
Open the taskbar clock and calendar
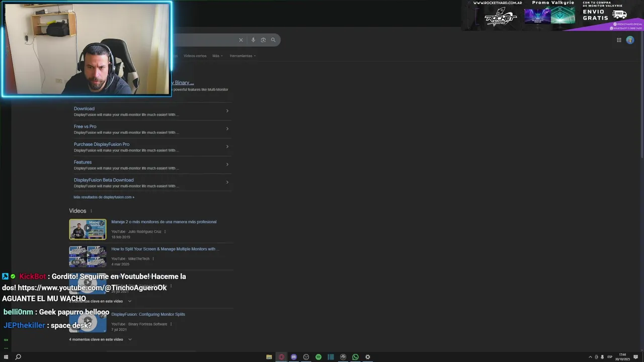(622, 357)
